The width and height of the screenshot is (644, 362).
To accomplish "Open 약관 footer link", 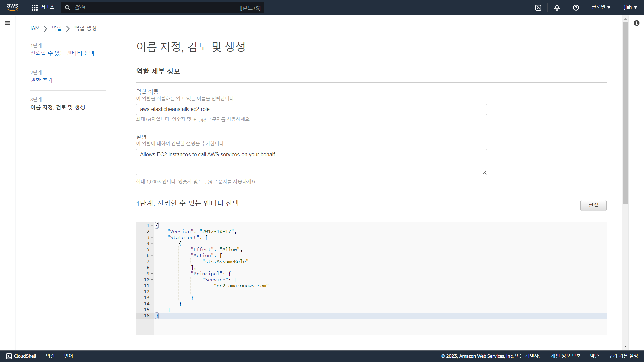I will click(x=594, y=356).
